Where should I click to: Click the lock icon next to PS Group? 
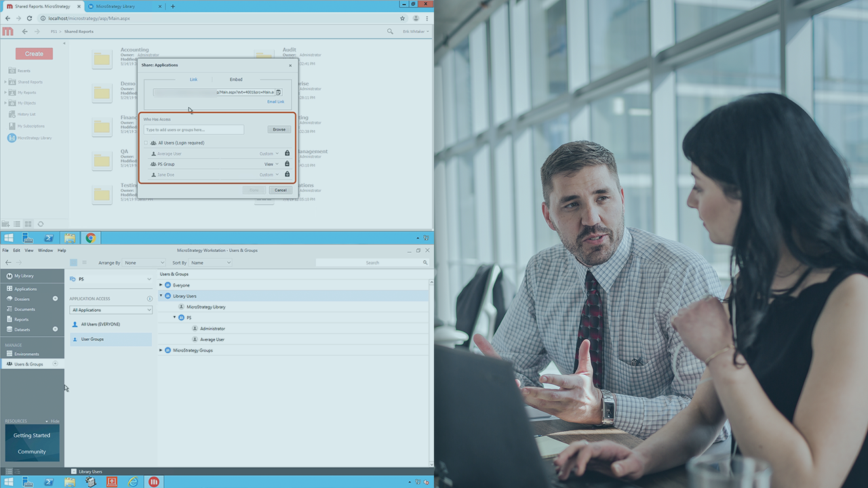tap(287, 164)
